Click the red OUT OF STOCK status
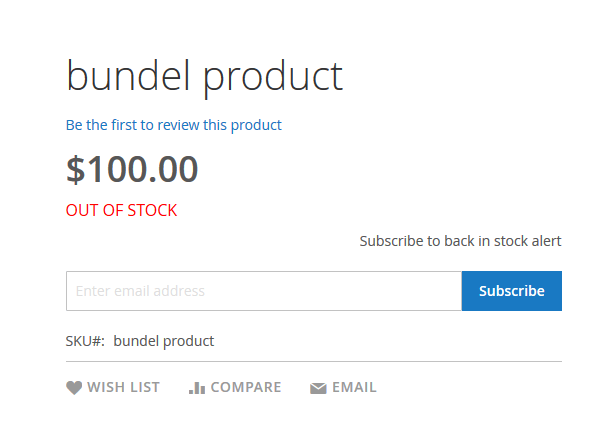 point(121,210)
